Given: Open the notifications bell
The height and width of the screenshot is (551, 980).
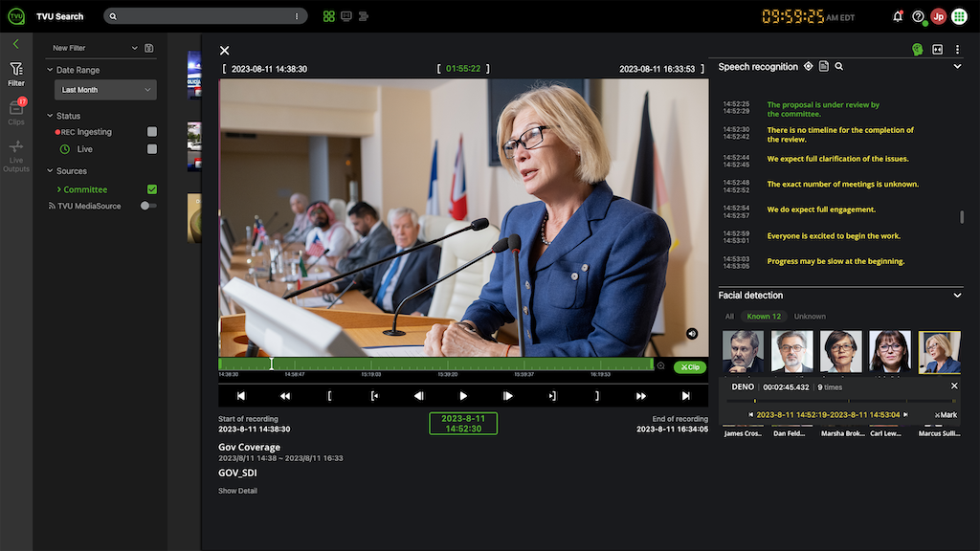Looking at the screenshot, I should (897, 16).
